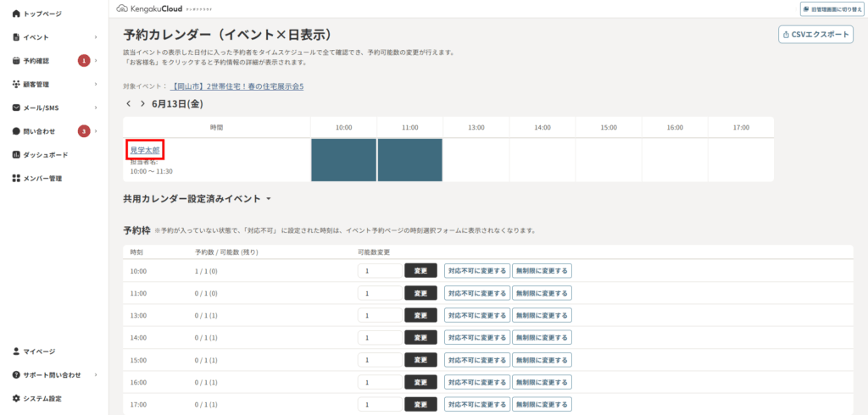Open 顧客管理 menu label

36,84
